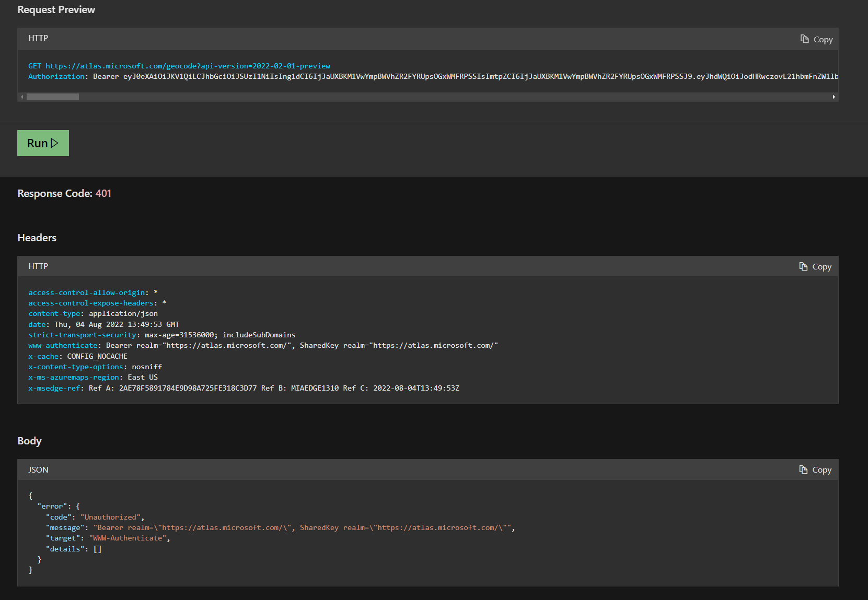
Task: Click the play triangle on the Run button
Action: pyautogui.click(x=55, y=143)
